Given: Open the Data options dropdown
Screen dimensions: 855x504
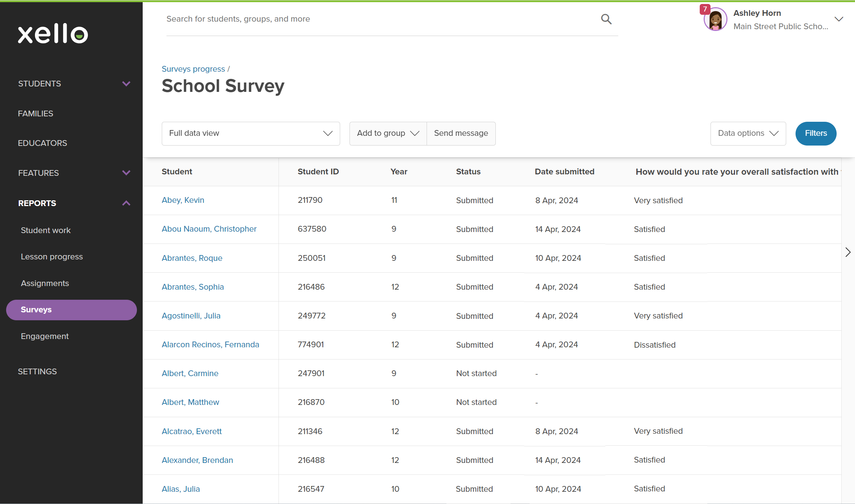Looking at the screenshot, I should click(x=748, y=133).
